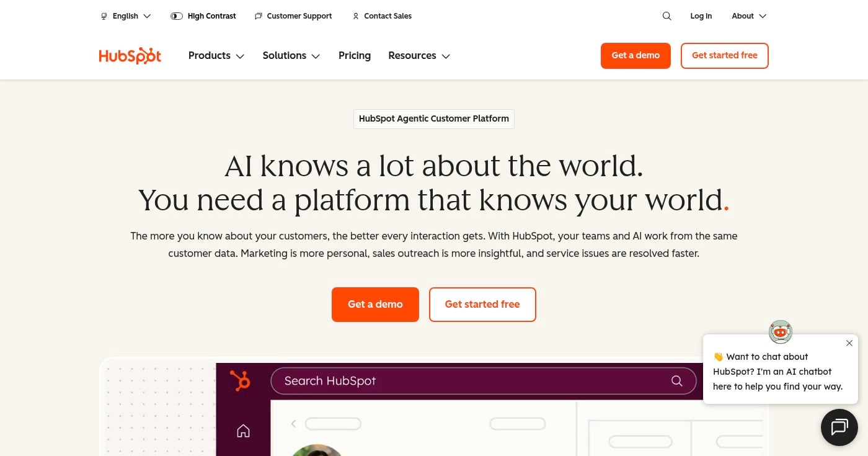Click the headline "AI knows a lot about the world."
Image resolution: width=868 pixels, height=456 pixels.
click(434, 166)
